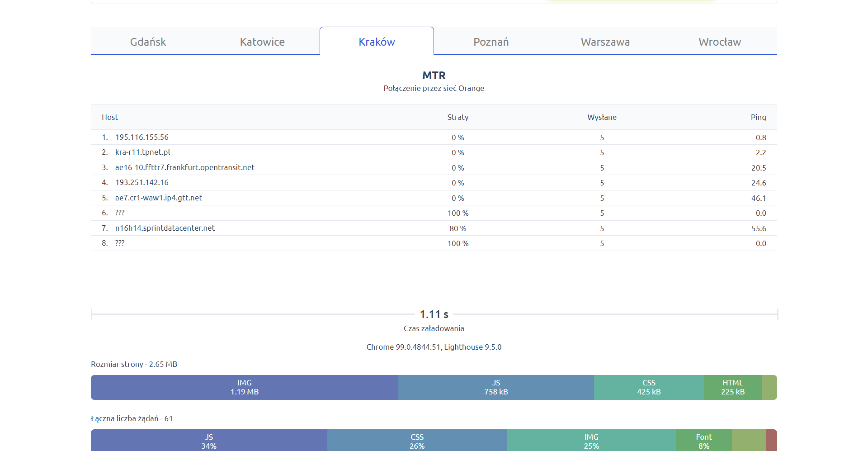
Task: Open the Katowice location tab
Action: (262, 42)
